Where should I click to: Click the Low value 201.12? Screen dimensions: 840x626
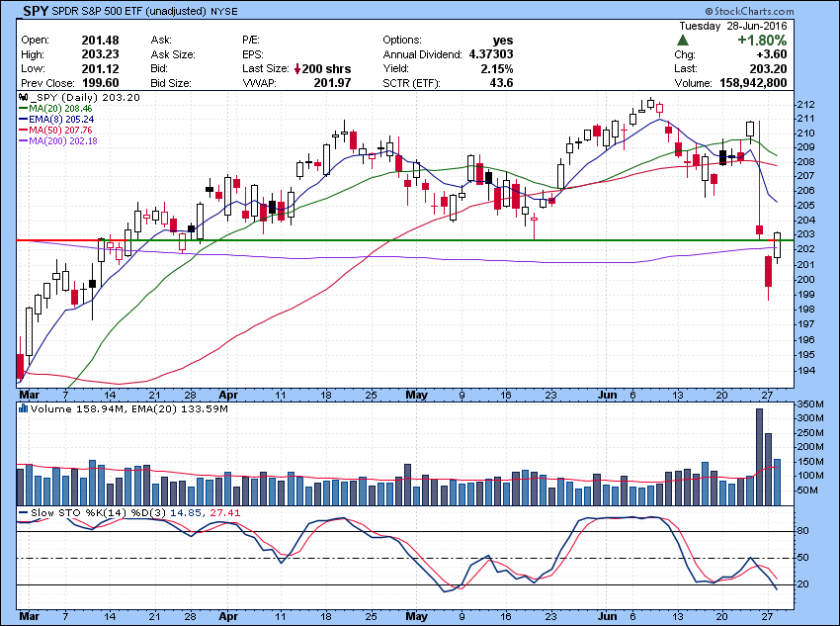point(100,68)
